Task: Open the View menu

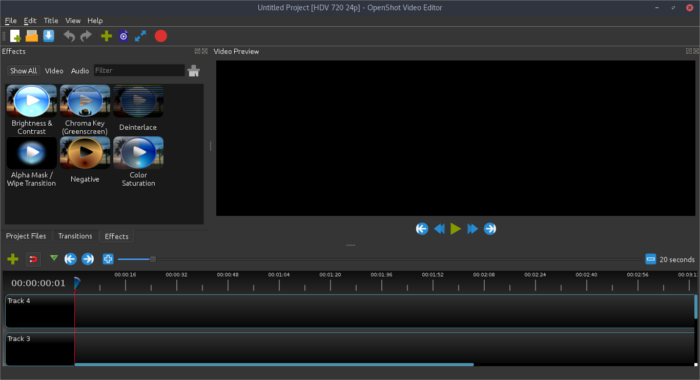Action: (x=73, y=21)
